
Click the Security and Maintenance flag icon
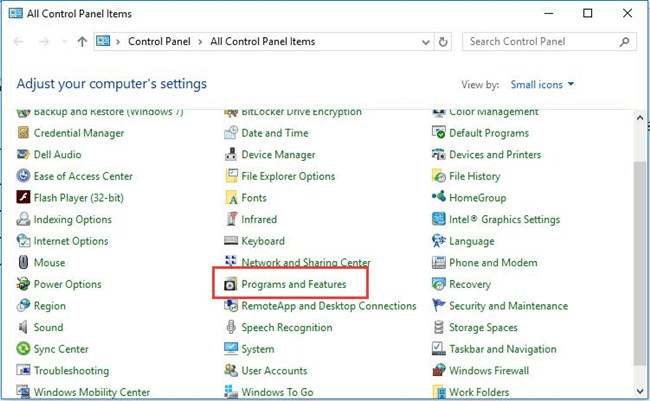click(x=439, y=305)
